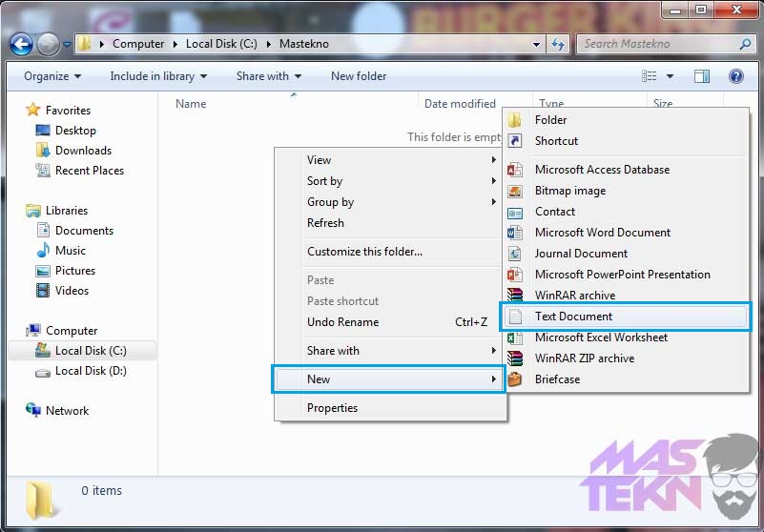Select Local Disk (C:) in navigation pane
Image resolution: width=764 pixels, height=532 pixels.
[82, 351]
